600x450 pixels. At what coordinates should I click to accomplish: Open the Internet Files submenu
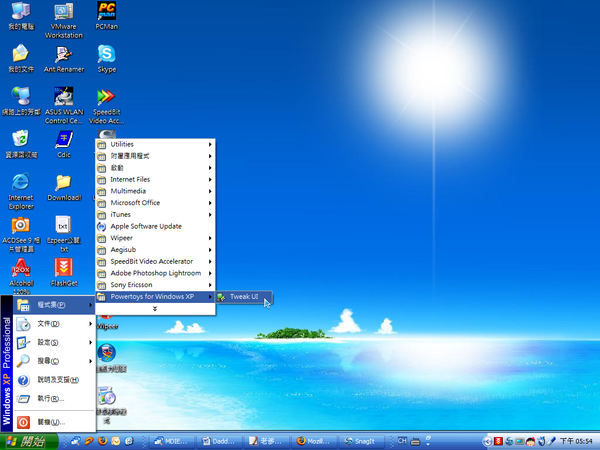[x=155, y=179]
